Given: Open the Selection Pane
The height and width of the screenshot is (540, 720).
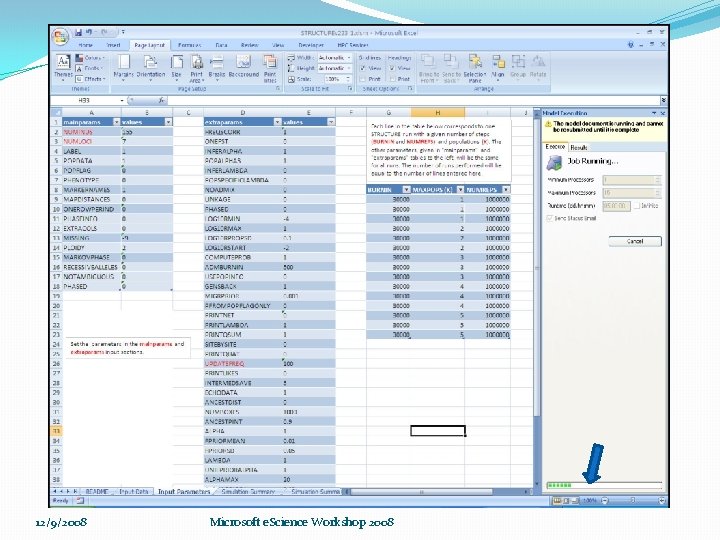Looking at the screenshot, I should pos(475,68).
